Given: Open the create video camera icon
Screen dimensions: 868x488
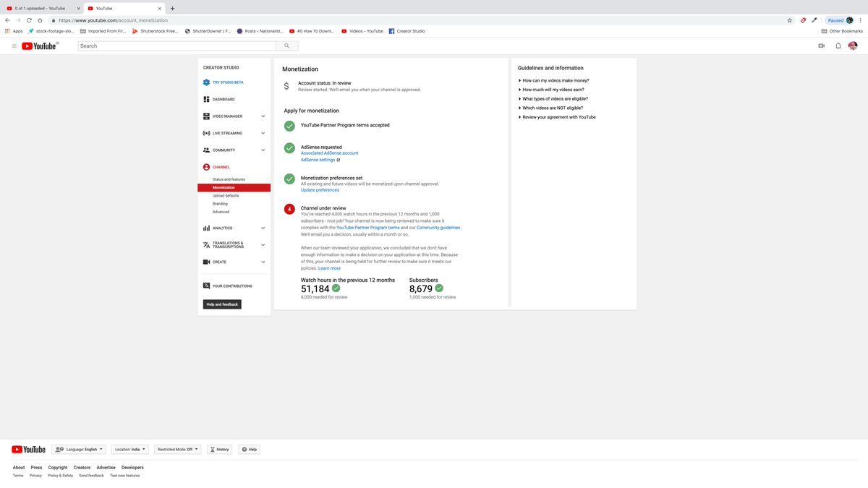Looking at the screenshot, I should click(x=822, y=46).
